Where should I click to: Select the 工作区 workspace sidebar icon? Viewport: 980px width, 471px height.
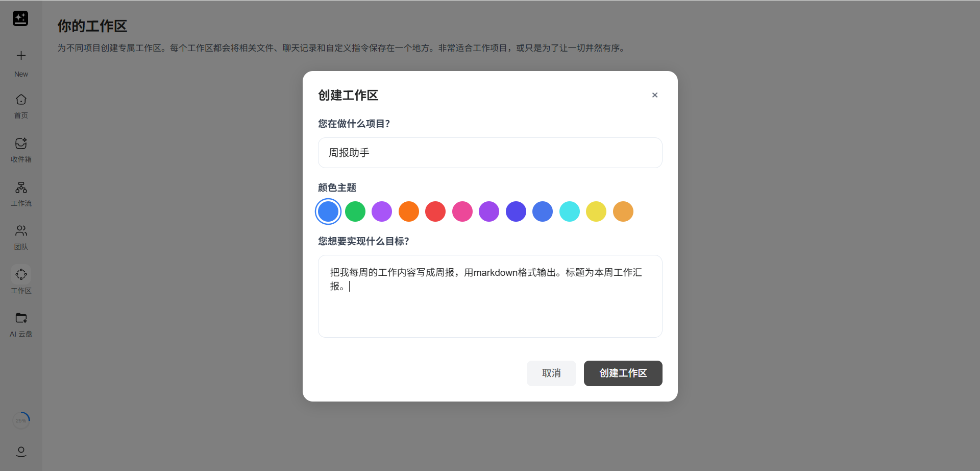pos(21,275)
